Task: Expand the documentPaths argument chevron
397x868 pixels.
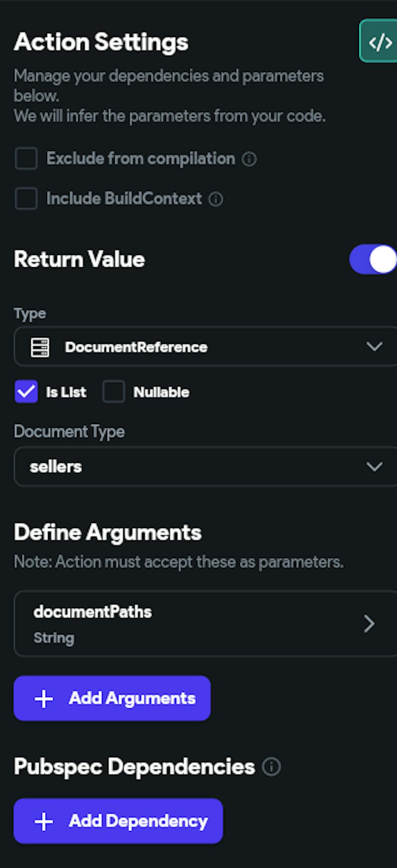Action: pos(369,624)
